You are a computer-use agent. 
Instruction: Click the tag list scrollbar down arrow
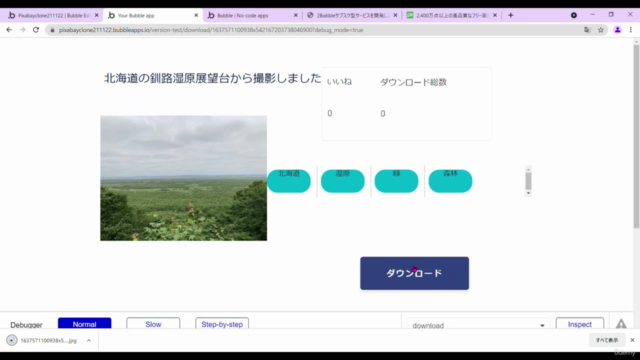click(528, 193)
